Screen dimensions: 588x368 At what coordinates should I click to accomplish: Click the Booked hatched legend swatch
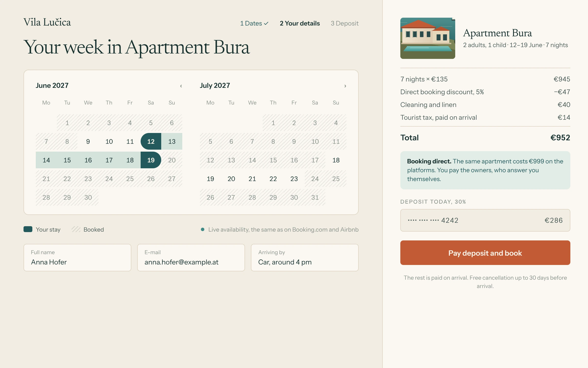coord(76,229)
